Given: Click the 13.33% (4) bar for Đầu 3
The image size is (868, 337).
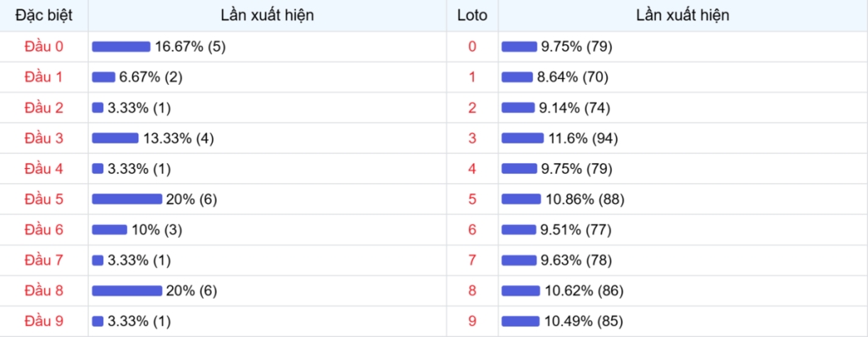Looking at the screenshot, I should [x=115, y=138].
